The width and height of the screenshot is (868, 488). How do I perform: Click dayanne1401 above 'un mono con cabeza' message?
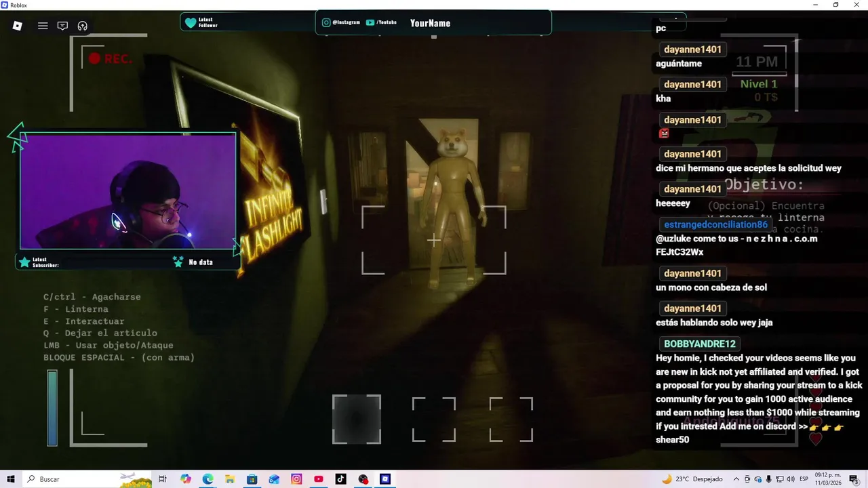(692, 273)
